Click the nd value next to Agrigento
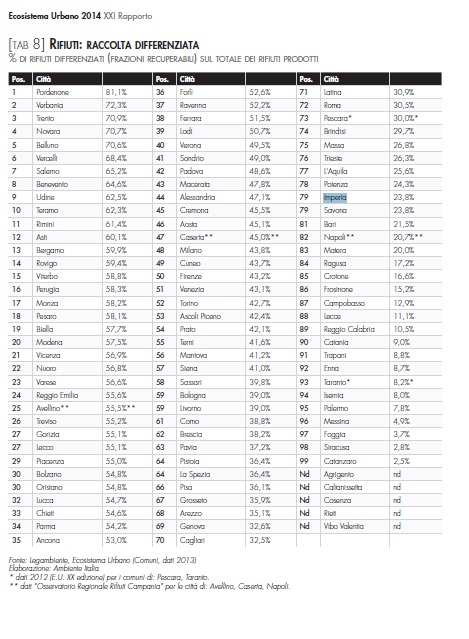469x639 pixels. (397, 474)
